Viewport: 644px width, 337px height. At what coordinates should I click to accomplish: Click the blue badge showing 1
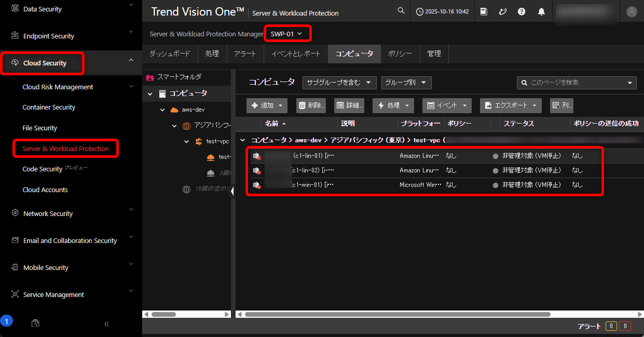[6, 321]
